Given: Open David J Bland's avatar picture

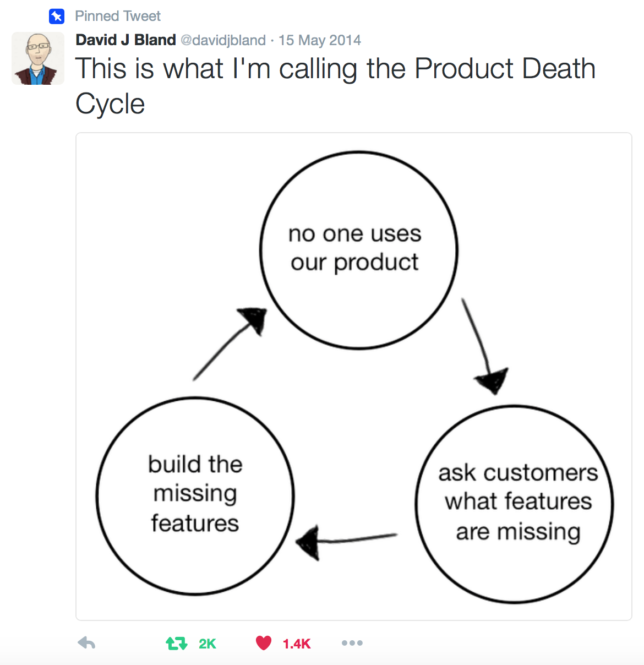Looking at the screenshot, I should click(x=38, y=58).
